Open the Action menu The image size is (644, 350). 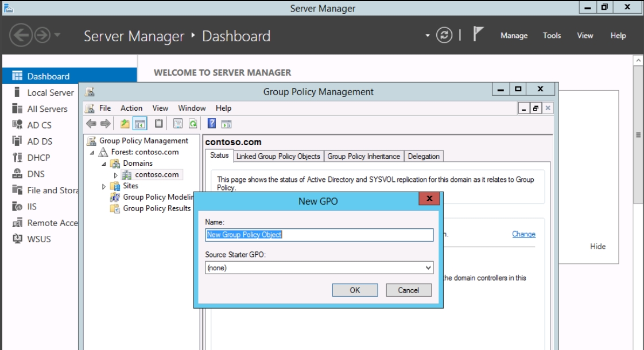(131, 108)
